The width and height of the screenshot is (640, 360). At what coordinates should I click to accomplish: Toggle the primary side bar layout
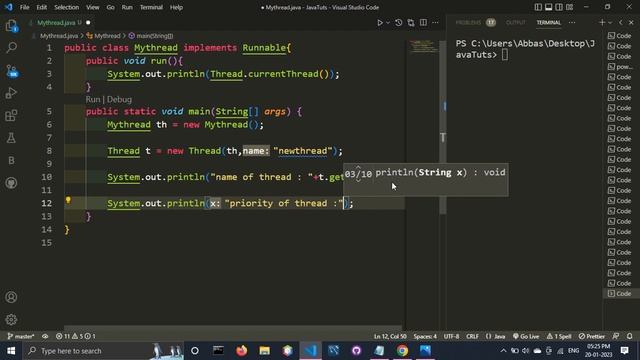pyautogui.click(x=538, y=7)
